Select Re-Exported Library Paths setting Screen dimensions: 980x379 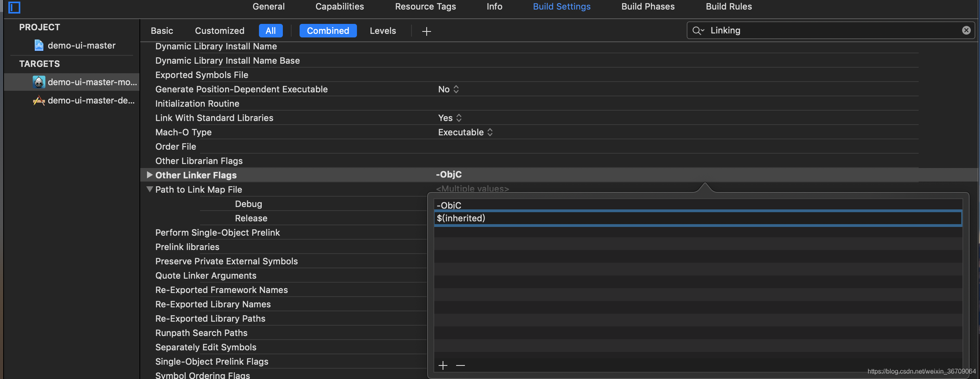[210, 318]
